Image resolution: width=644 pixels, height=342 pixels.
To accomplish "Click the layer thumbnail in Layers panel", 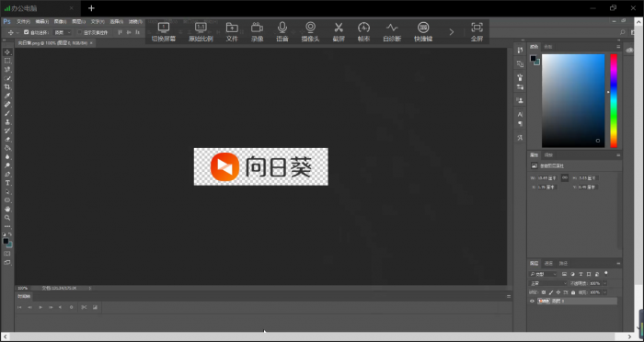I will (x=544, y=301).
